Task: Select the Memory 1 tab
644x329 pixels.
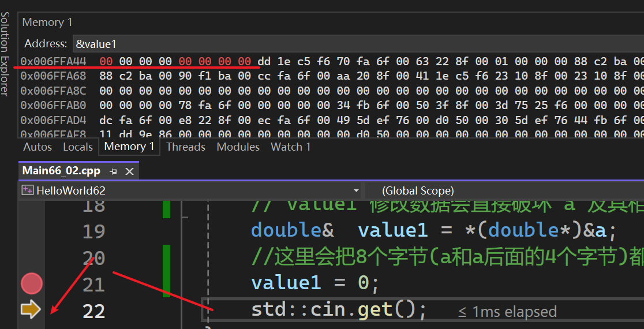Action: (x=129, y=147)
